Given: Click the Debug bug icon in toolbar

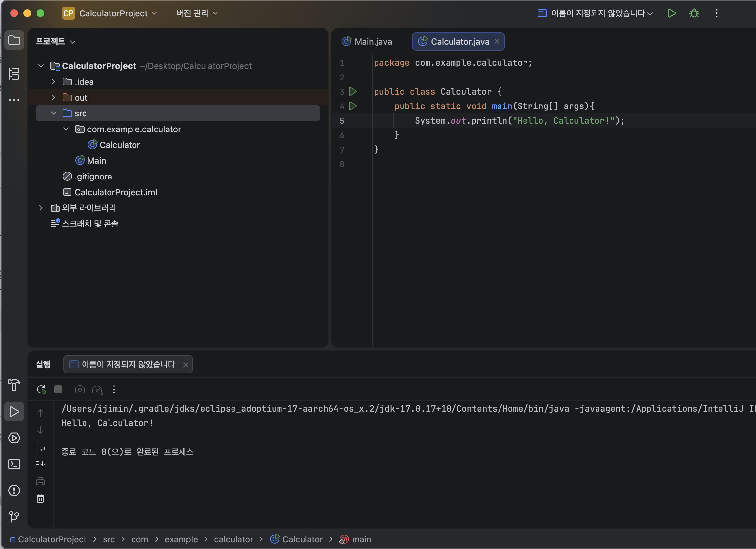Looking at the screenshot, I should [694, 13].
